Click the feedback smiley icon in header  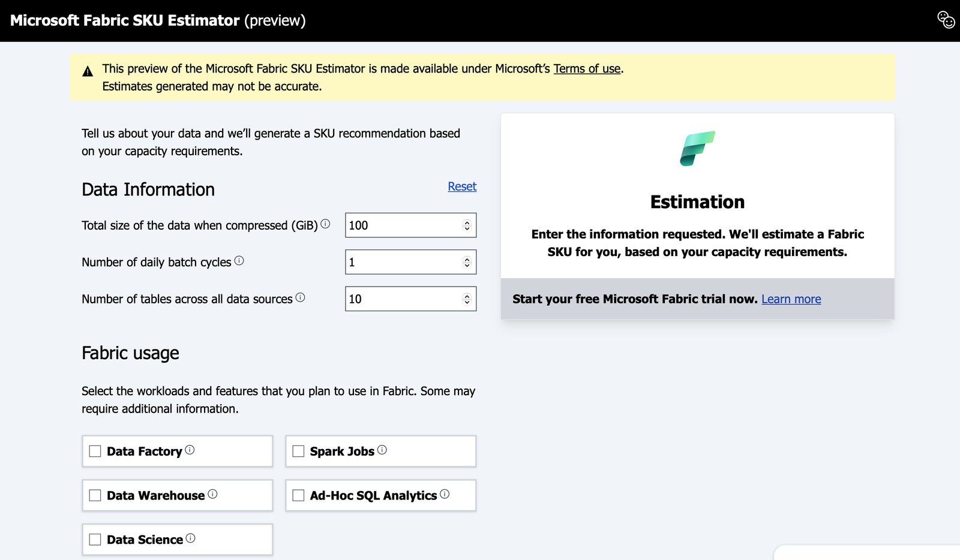(x=946, y=20)
